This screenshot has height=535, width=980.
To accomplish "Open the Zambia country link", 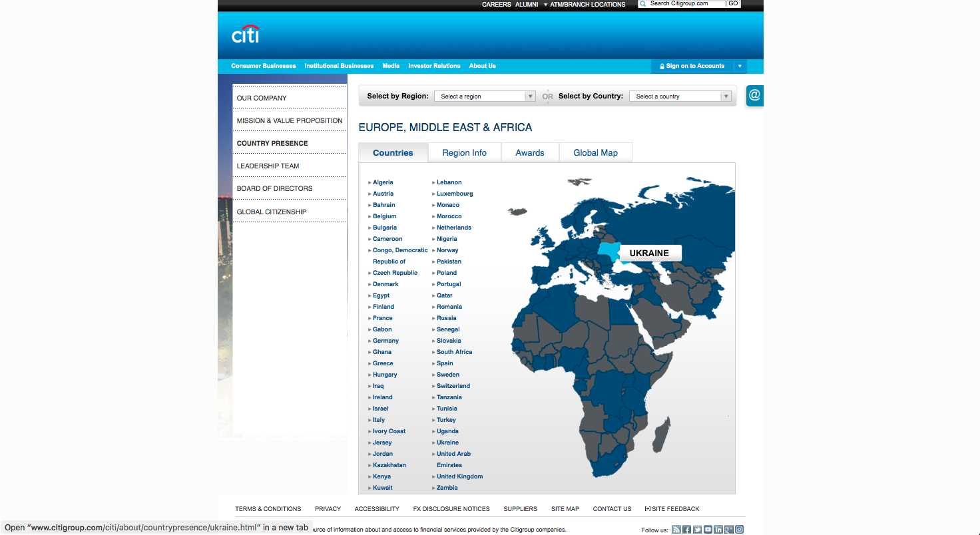I will point(447,488).
